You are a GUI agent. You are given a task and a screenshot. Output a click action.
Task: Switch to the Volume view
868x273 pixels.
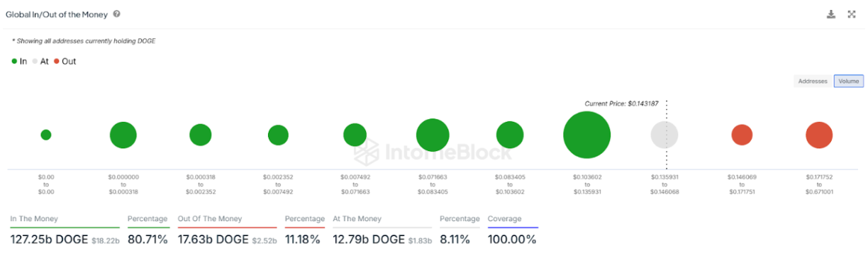coord(849,82)
